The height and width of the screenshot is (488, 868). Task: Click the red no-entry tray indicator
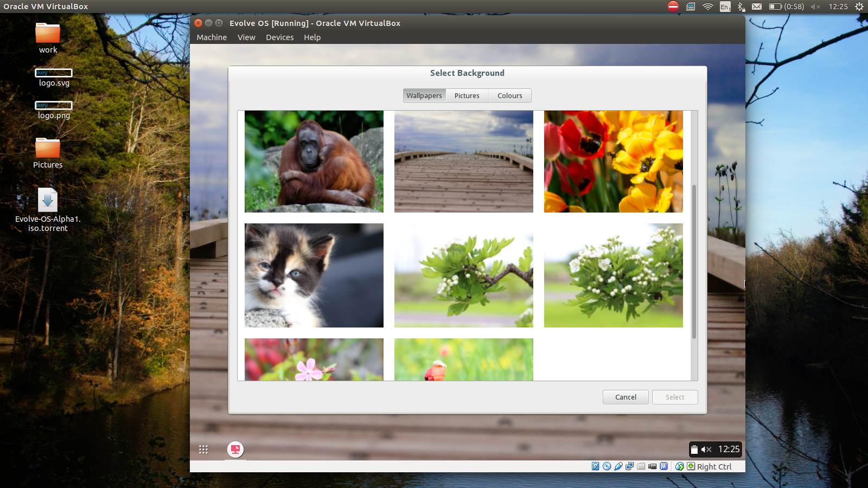coord(673,7)
